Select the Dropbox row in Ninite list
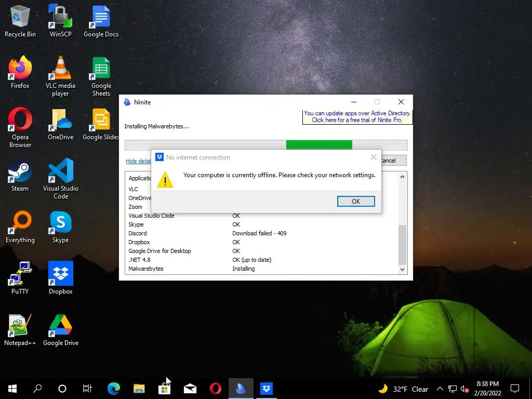The height and width of the screenshot is (399, 532). 261,242
